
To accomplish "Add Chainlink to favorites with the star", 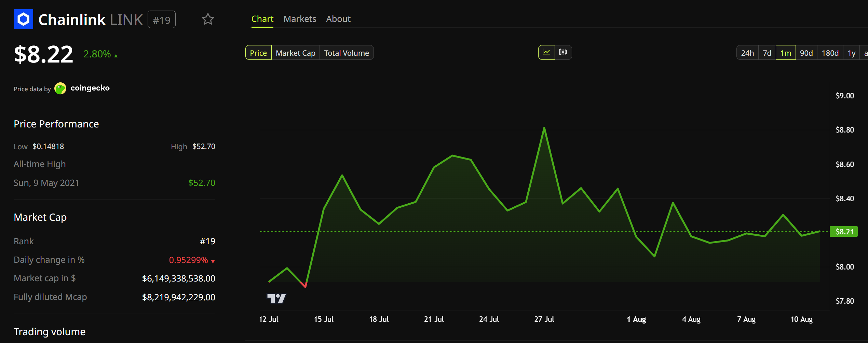I will click(208, 19).
